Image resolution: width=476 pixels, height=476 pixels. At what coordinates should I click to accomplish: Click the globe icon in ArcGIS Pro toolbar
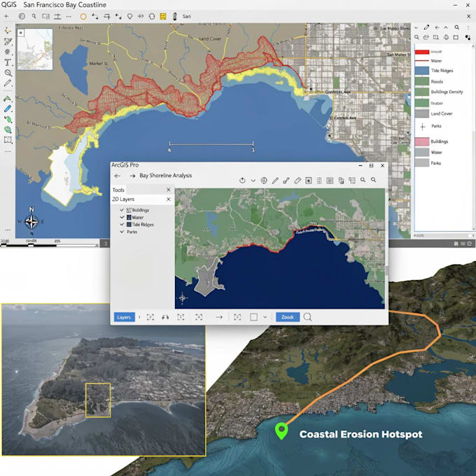tap(264, 181)
